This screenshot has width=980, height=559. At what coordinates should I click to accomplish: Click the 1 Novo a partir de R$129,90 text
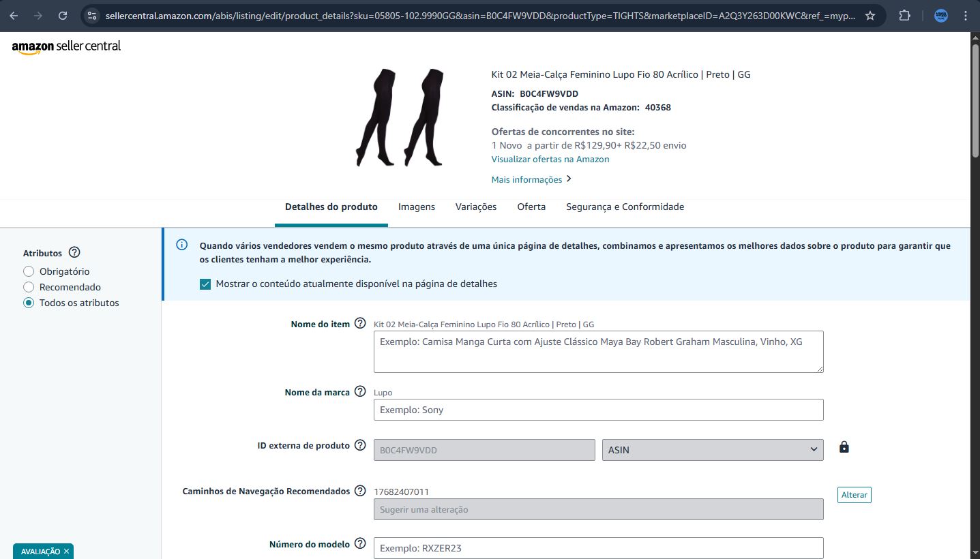(x=589, y=145)
